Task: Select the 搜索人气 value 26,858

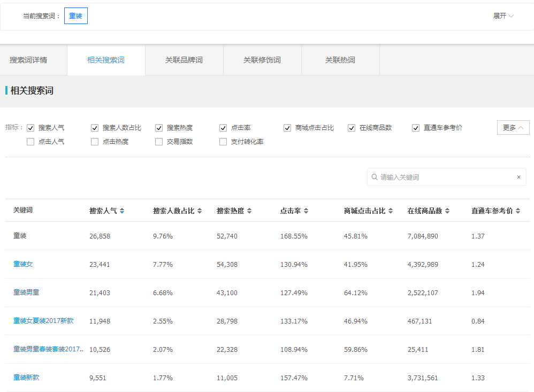Action: click(100, 236)
